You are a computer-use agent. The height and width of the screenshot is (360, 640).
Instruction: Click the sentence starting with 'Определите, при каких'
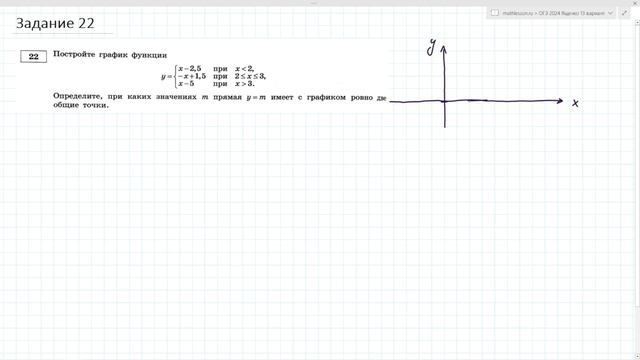point(220,97)
